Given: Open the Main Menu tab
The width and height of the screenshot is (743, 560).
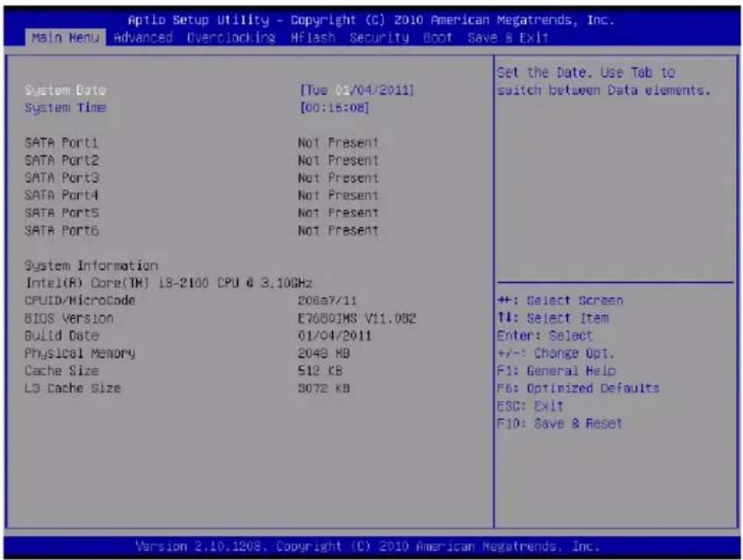Looking at the screenshot, I should [x=65, y=37].
